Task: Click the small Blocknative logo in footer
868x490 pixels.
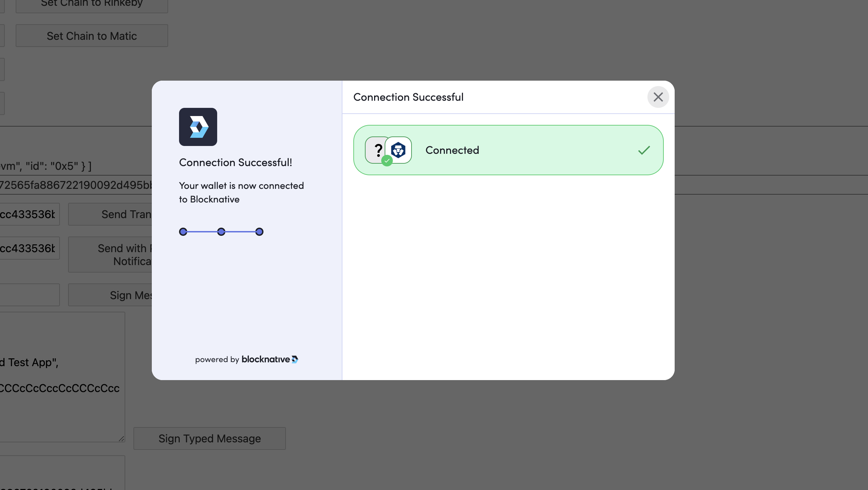Action: pyautogui.click(x=295, y=359)
